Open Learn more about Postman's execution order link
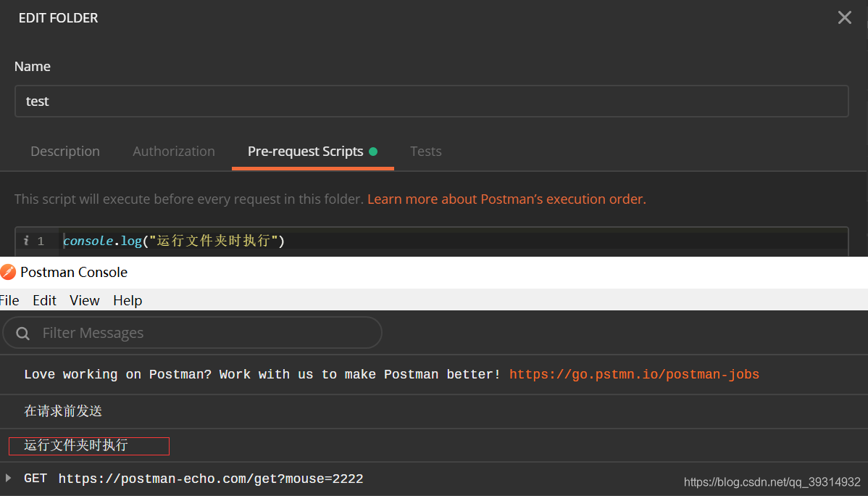The height and width of the screenshot is (496, 868). tap(506, 199)
